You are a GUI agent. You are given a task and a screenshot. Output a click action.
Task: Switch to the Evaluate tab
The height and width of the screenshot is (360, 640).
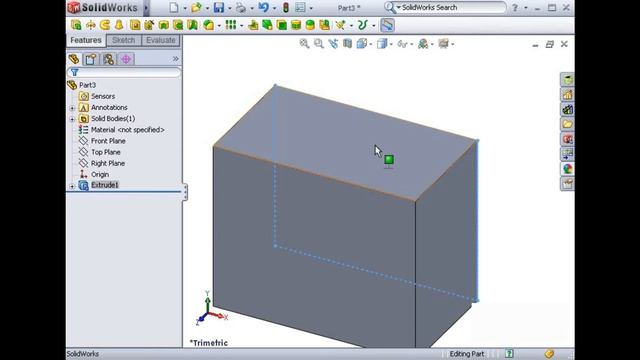click(x=161, y=40)
